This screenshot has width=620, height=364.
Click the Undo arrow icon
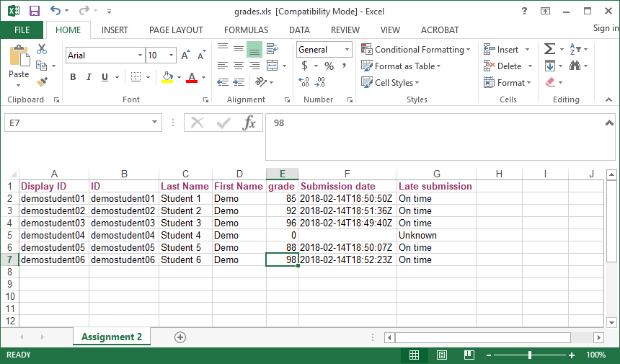pyautogui.click(x=56, y=11)
